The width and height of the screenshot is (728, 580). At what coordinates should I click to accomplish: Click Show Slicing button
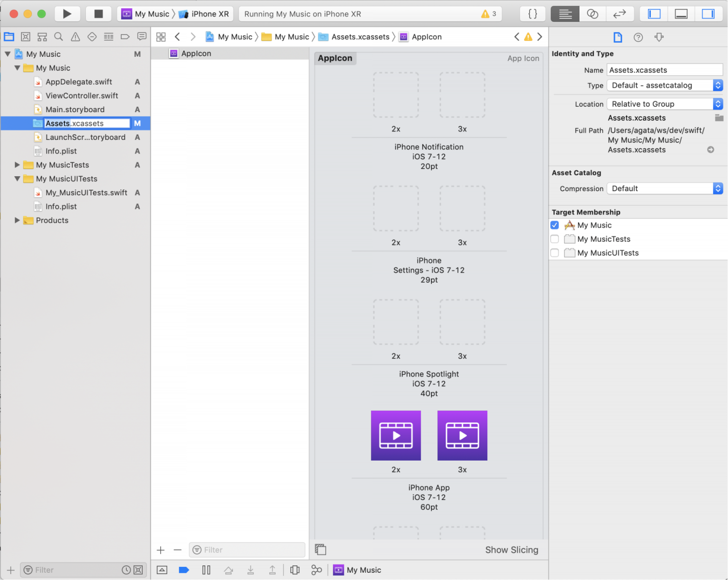tap(512, 550)
